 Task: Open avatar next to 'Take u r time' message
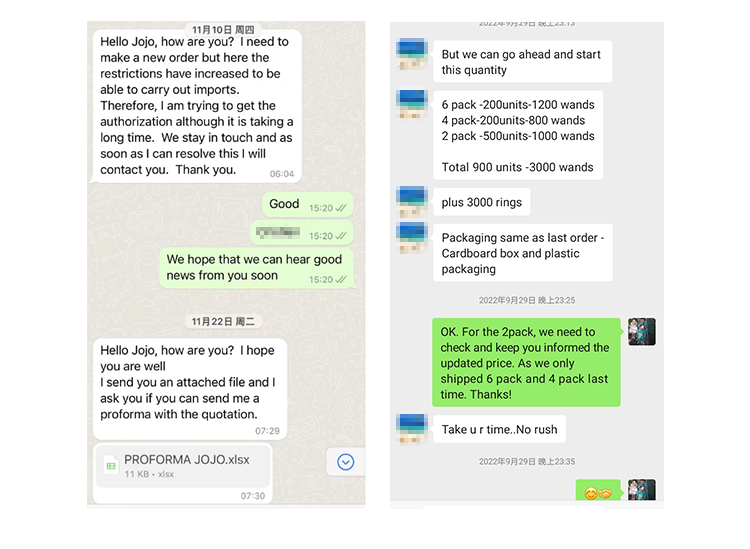click(x=411, y=429)
